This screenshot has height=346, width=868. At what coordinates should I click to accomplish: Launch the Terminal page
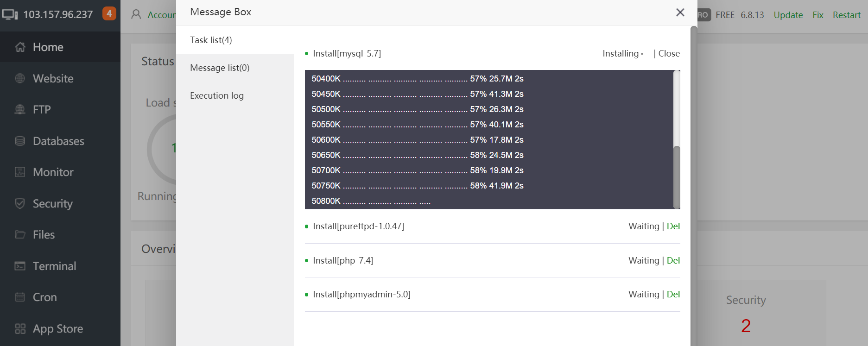(60, 266)
